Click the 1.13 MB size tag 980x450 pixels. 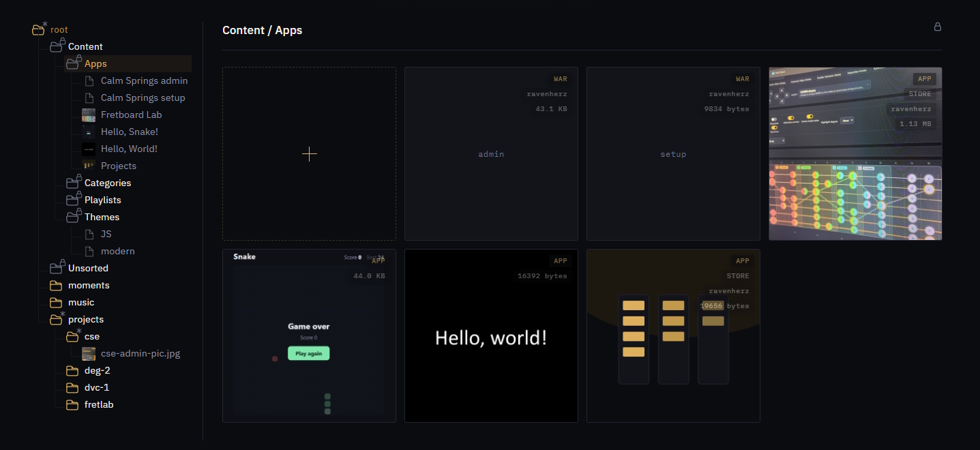[915, 124]
